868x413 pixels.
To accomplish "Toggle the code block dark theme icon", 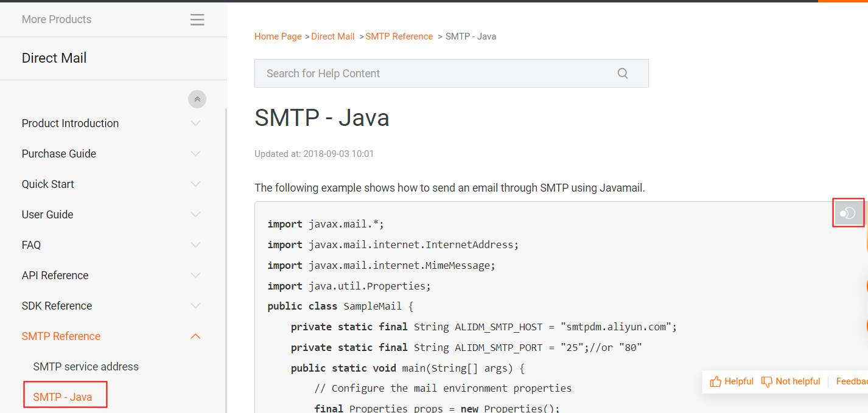I will 848,212.
